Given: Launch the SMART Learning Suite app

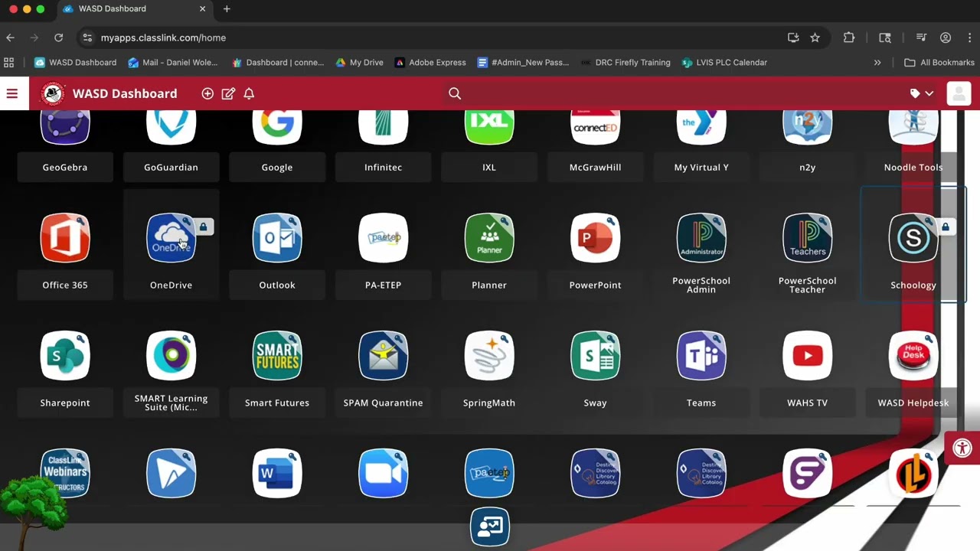Looking at the screenshot, I should click(x=171, y=356).
